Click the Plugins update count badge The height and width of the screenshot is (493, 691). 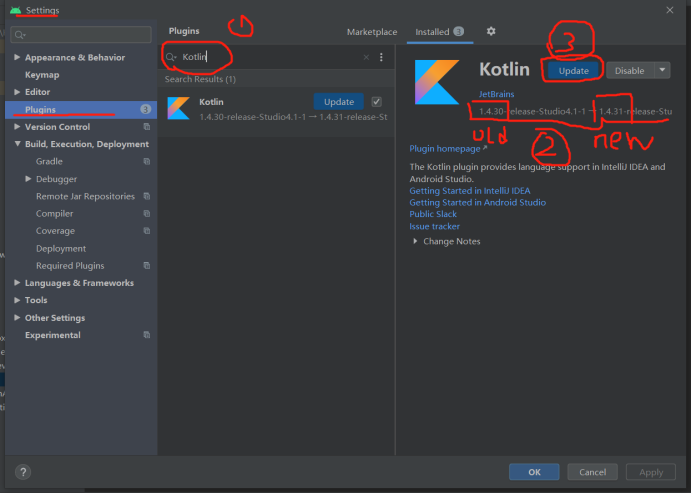tap(145, 109)
